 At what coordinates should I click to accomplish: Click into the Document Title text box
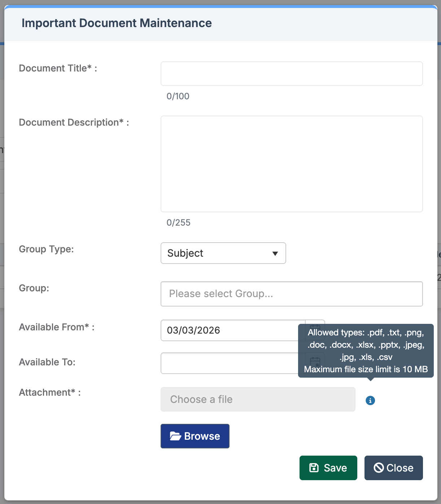coord(291,74)
